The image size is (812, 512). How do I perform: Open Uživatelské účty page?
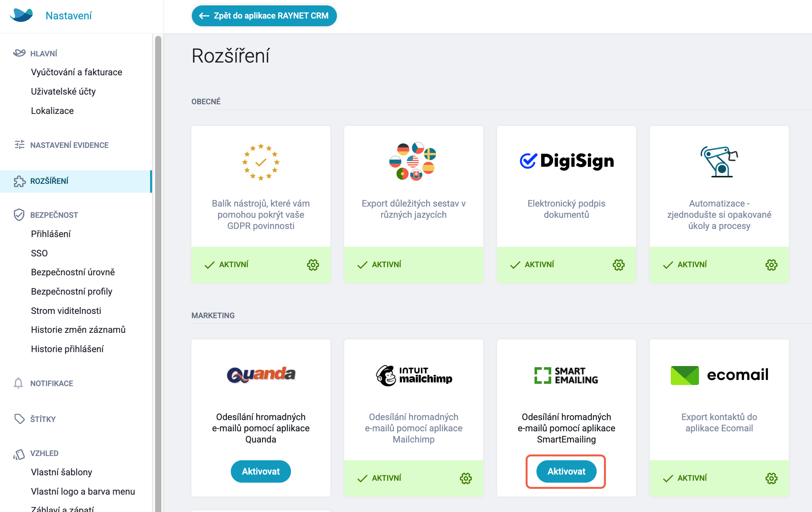click(63, 92)
